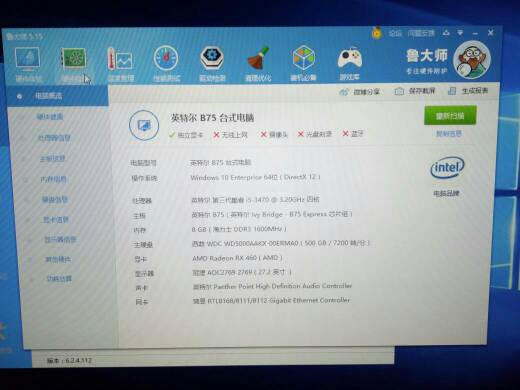The width and height of the screenshot is (520, 390).
Task: Open 性能测试 gauge icon
Action: coord(166,59)
